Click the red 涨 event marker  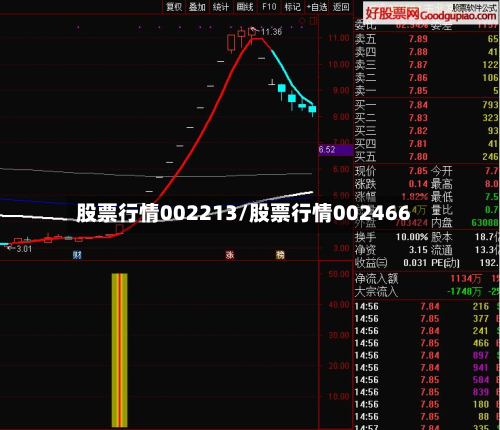click(230, 255)
